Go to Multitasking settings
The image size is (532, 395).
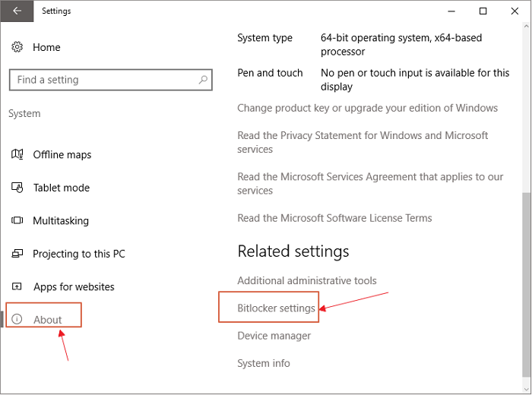coord(61,221)
